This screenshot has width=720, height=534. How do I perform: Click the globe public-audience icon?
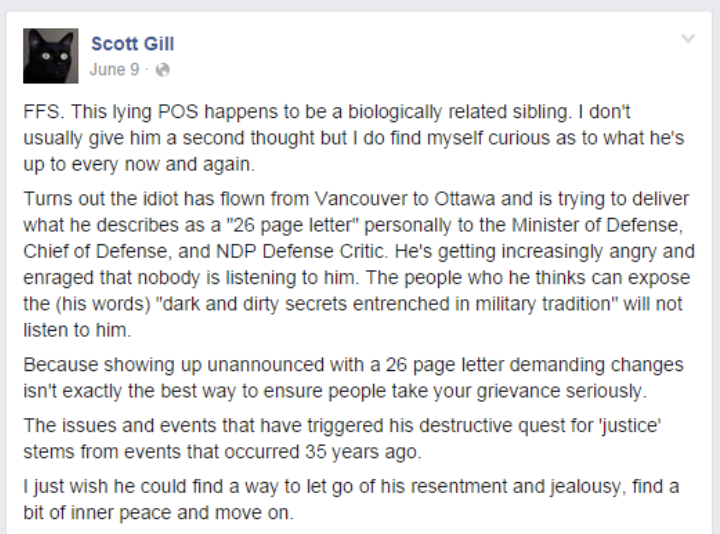tap(163, 70)
